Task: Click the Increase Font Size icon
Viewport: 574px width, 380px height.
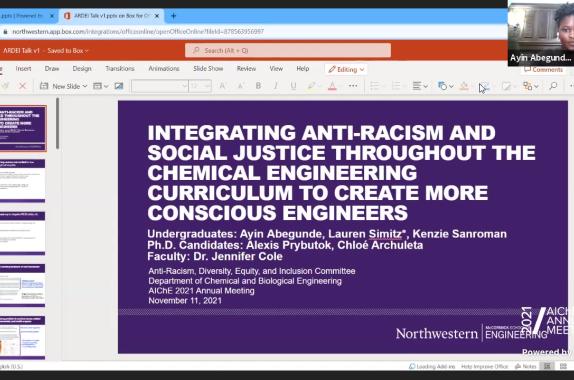Action: pos(222,86)
